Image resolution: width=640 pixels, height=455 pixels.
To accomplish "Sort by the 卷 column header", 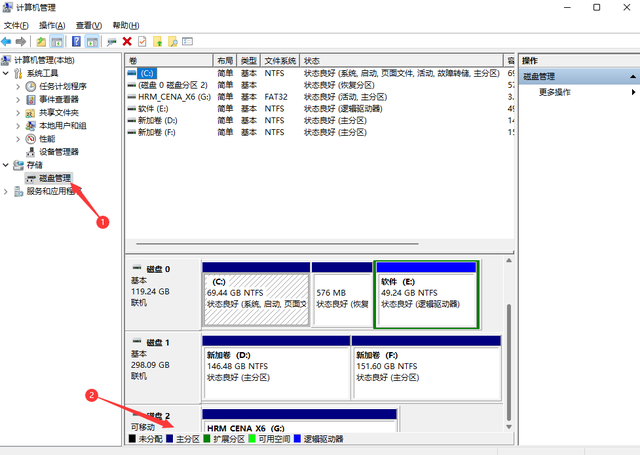I will (x=169, y=61).
